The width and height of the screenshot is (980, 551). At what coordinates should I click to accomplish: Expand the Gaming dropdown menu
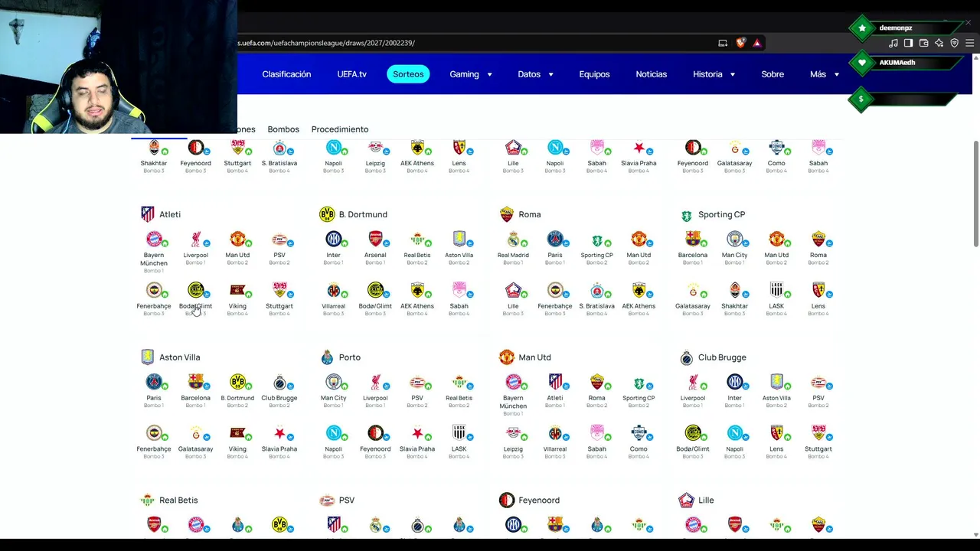[x=471, y=74]
